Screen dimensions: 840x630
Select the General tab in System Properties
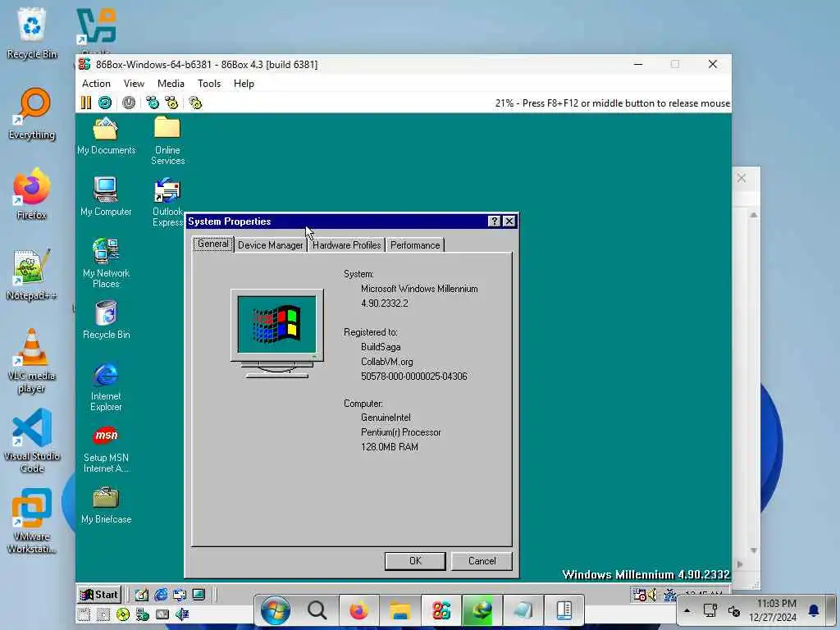(x=213, y=244)
